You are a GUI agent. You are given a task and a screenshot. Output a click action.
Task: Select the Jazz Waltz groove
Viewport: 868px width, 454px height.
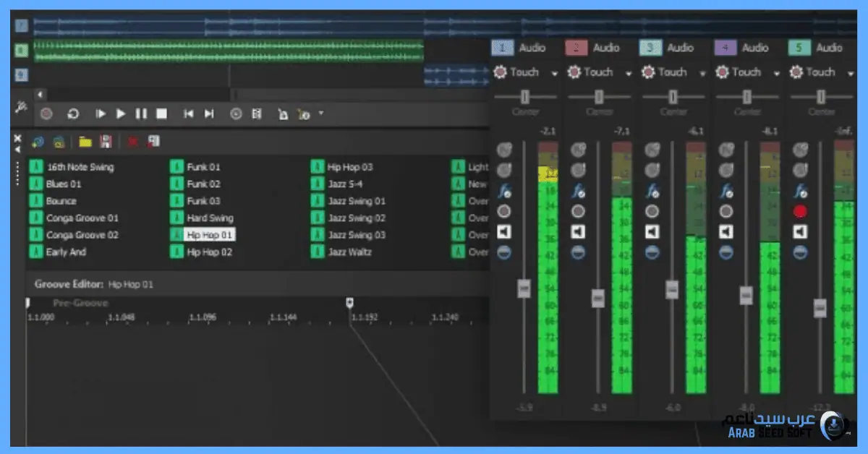pyautogui.click(x=350, y=252)
